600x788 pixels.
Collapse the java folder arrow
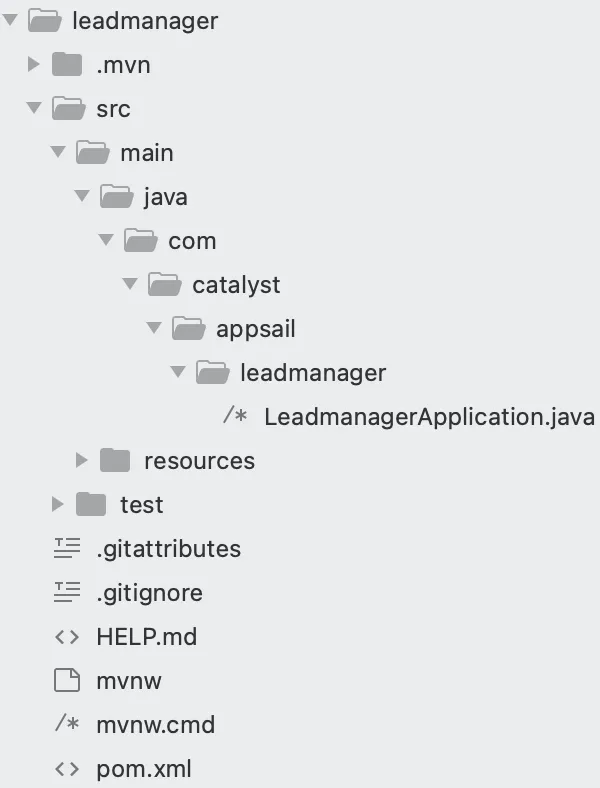[82, 197]
